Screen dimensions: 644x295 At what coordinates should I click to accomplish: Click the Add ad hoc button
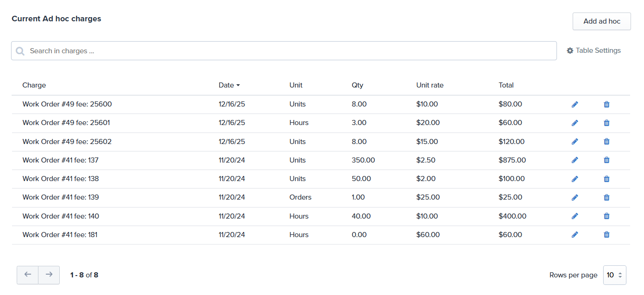tap(601, 21)
